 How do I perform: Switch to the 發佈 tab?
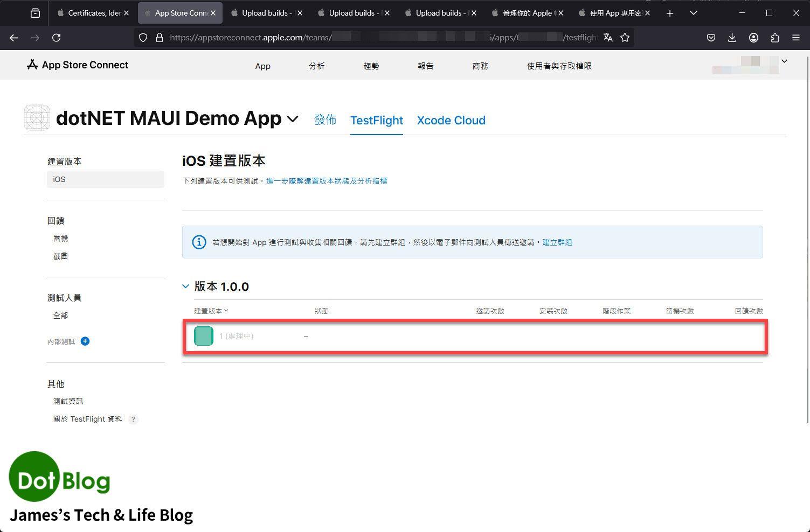pos(325,120)
